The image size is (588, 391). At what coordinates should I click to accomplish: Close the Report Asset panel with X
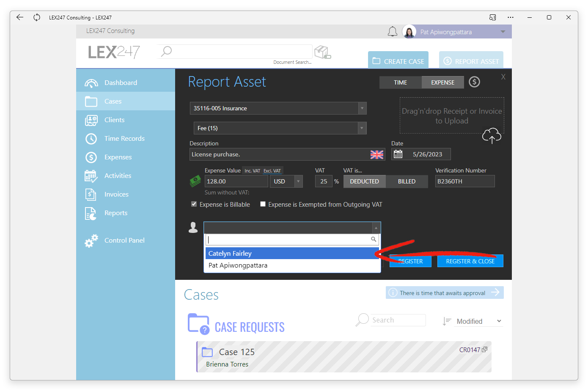pos(503,77)
